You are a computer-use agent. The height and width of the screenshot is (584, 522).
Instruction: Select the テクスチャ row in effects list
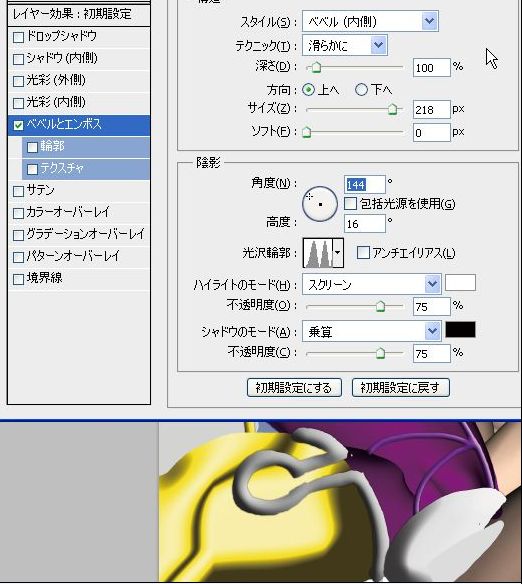click(86, 169)
